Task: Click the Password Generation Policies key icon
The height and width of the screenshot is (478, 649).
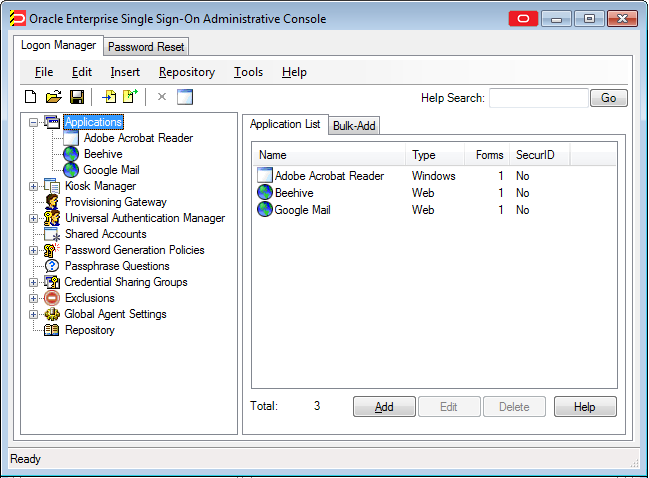Action: (52, 250)
